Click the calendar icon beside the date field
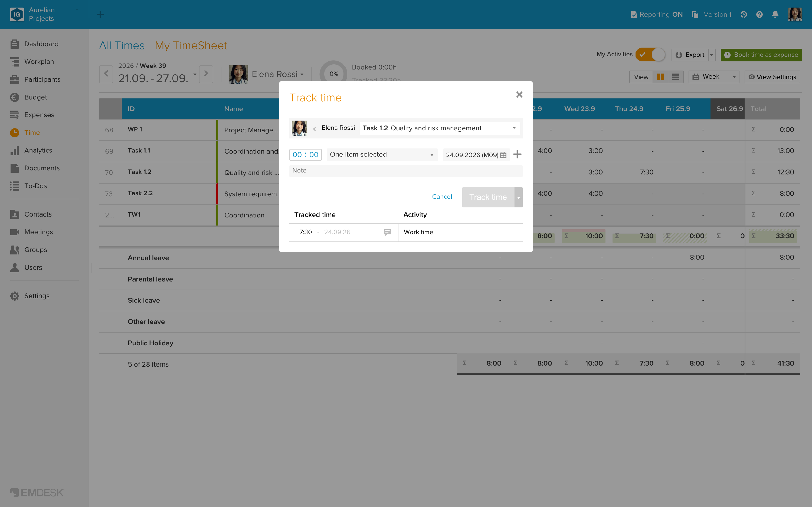Image resolution: width=812 pixels, height=507 pixels. click(503, 155)
